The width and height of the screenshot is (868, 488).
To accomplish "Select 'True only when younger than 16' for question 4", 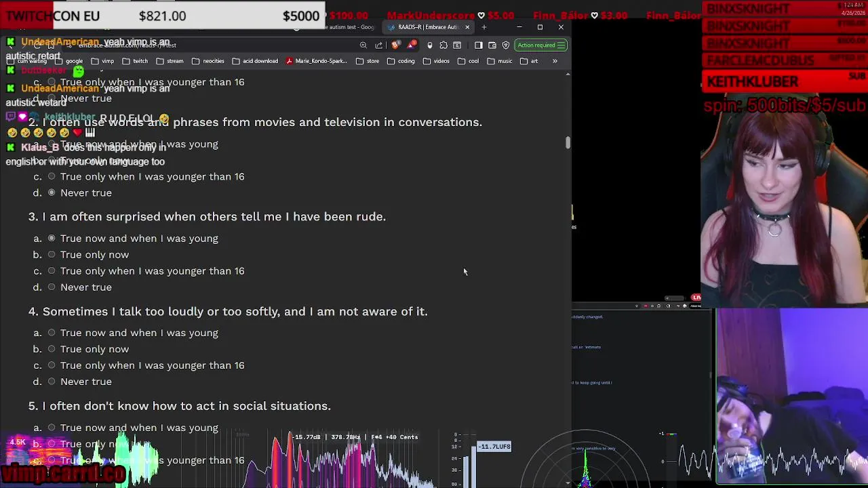I will click(52, 365).
